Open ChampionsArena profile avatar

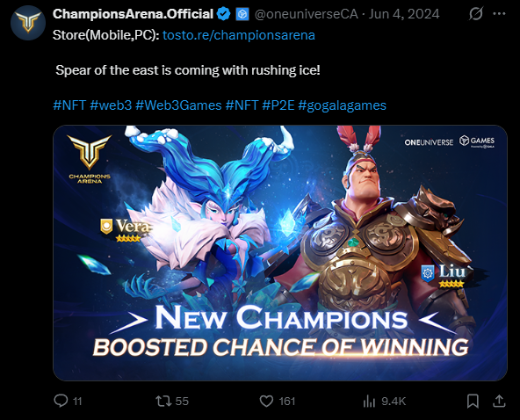28,23
